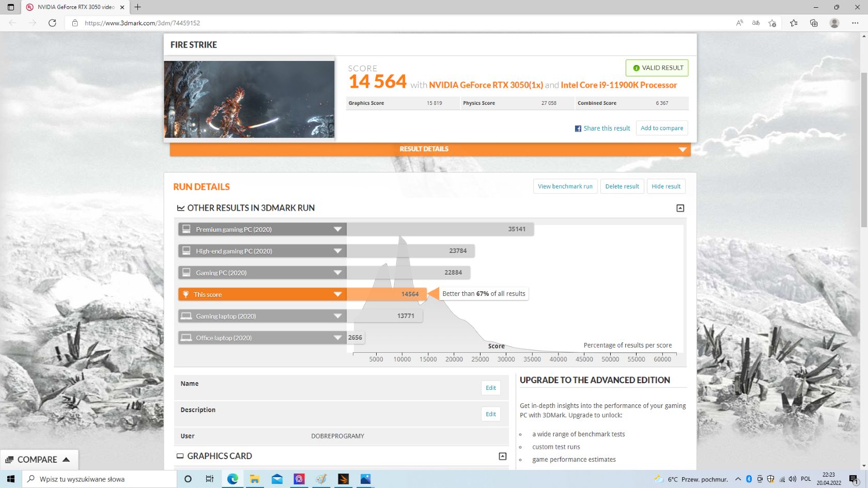Activate Read aloud in the address bar

(x=739, y=23)
